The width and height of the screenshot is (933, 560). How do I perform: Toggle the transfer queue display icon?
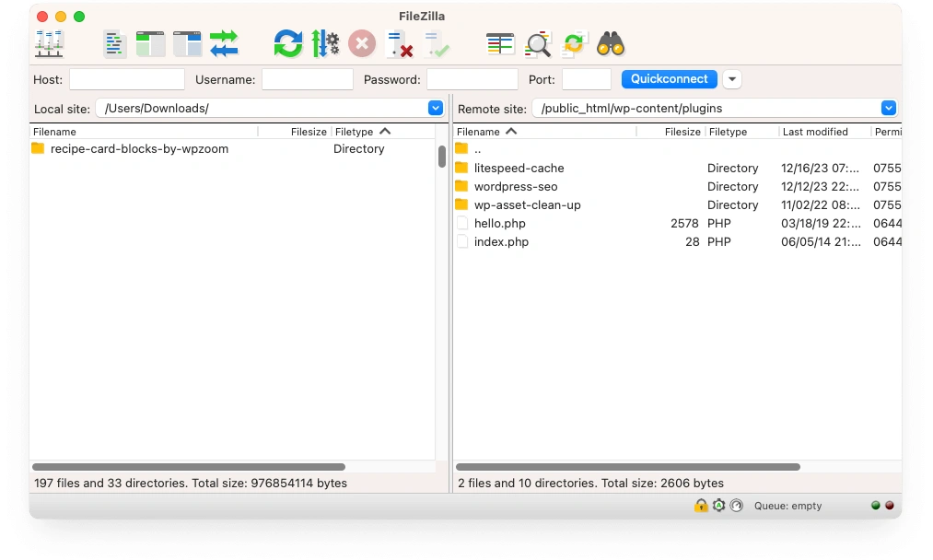tap(224, 43)
